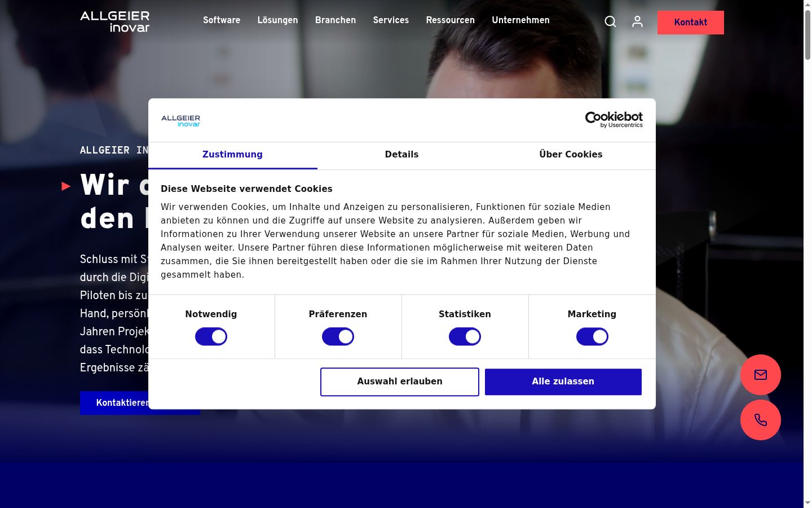Open the Services navigation item
Screen dimensions: 812x508
click(391, 20)
